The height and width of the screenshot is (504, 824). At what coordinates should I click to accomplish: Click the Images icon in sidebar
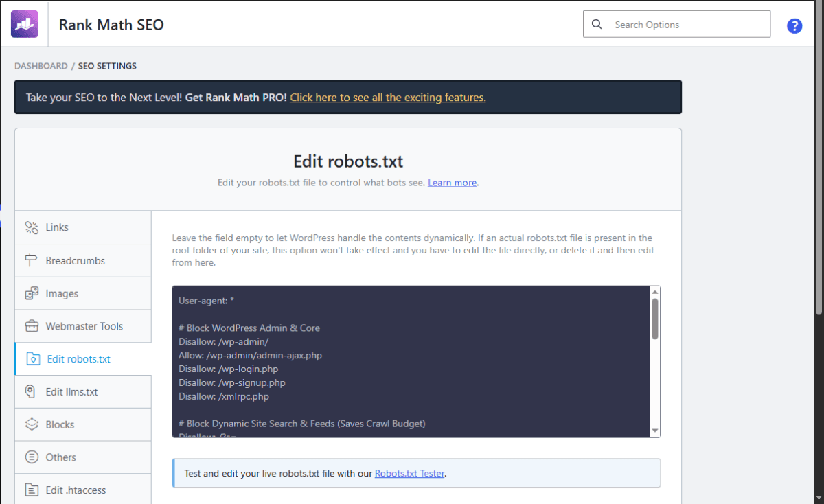pos(32,293)
